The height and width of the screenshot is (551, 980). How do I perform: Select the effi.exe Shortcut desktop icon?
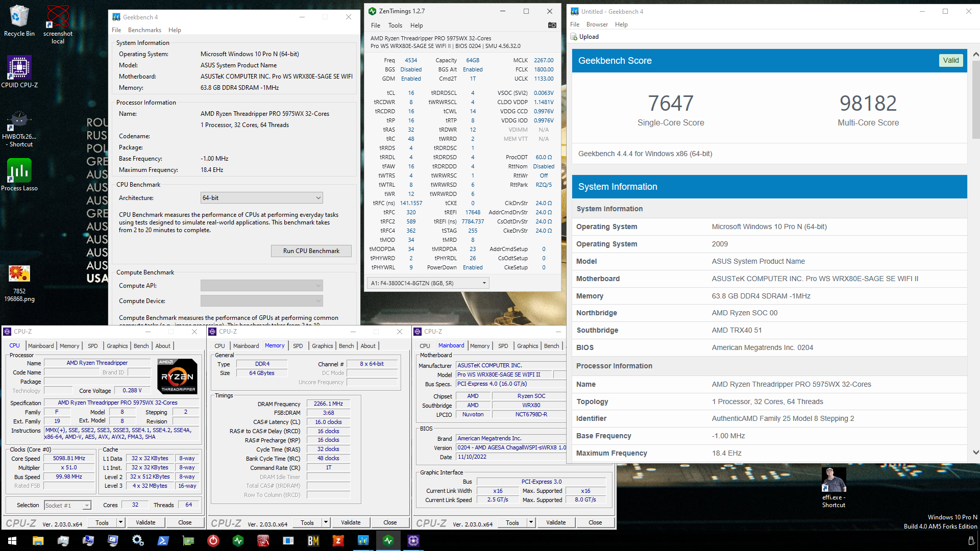click(x=834, y=488)
